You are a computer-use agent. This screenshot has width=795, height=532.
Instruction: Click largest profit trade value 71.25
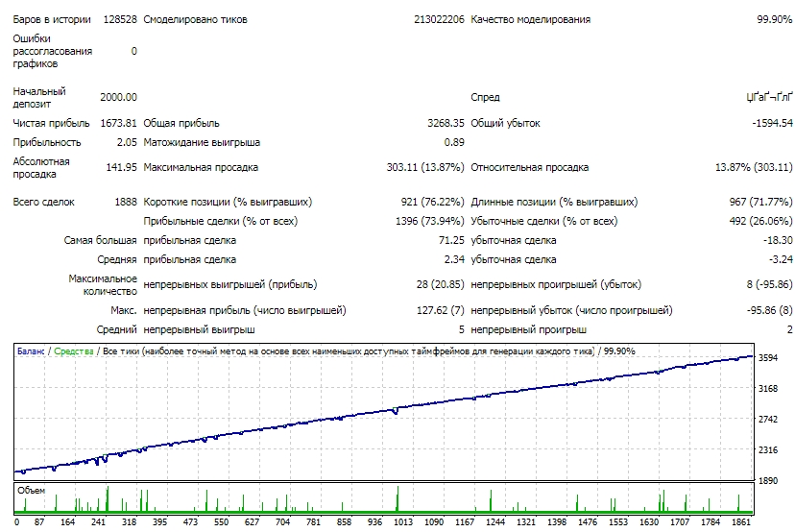(x=451, y=240)
